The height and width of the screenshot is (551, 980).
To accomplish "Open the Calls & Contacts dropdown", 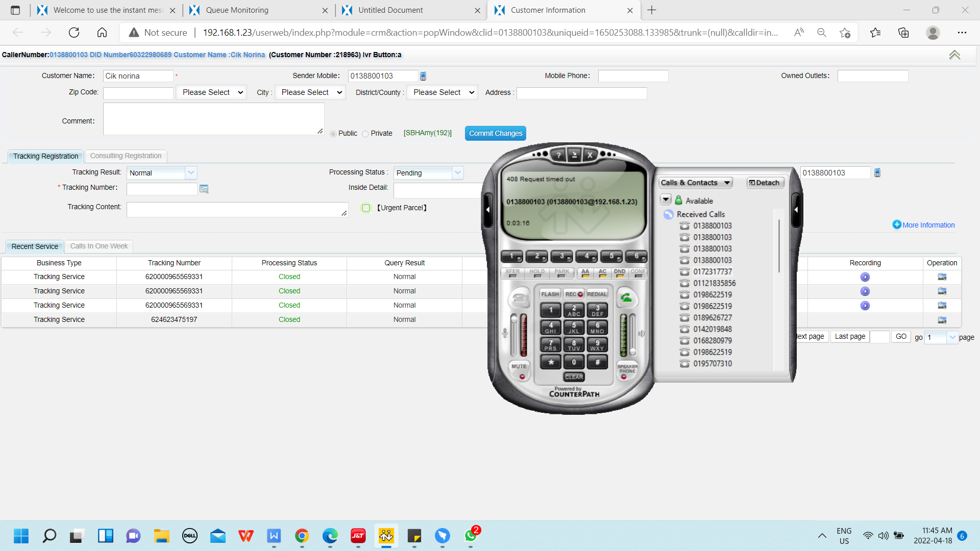I will coord(695,183).
